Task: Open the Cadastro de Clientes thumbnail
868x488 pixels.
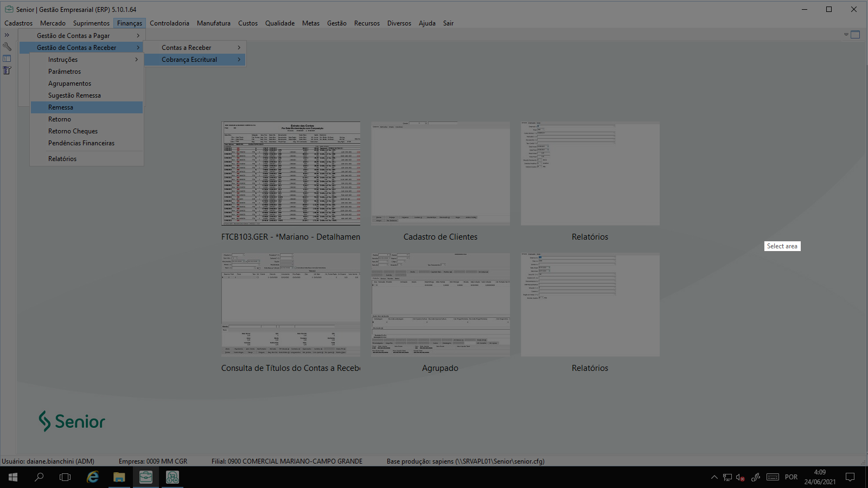Action: tap(441, 174)
